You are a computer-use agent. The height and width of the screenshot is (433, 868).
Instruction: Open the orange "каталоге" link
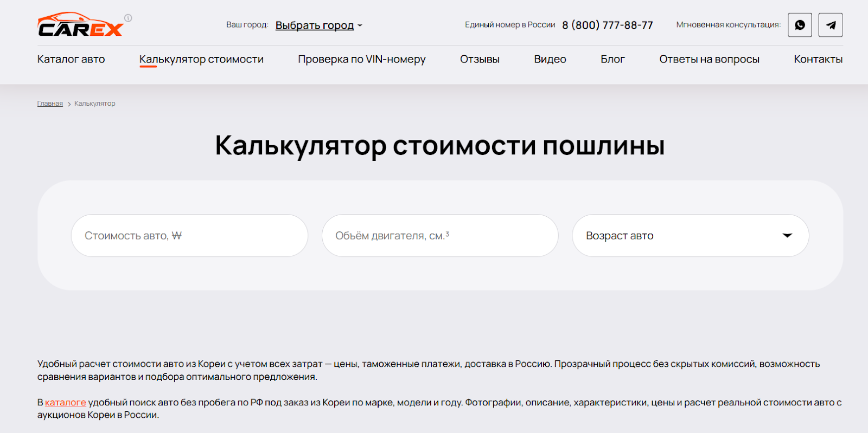pos(66,402)
